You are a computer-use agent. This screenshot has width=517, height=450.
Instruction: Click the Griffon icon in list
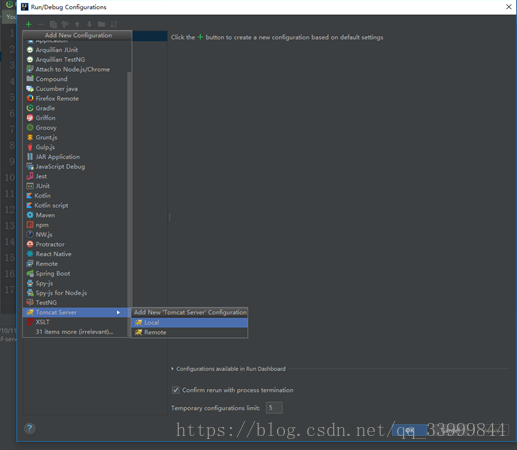30,118
